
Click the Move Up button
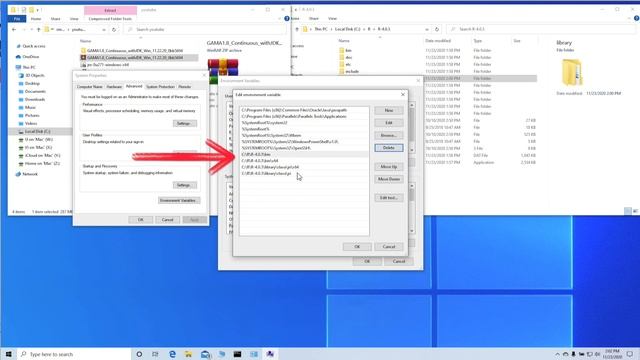389,167
